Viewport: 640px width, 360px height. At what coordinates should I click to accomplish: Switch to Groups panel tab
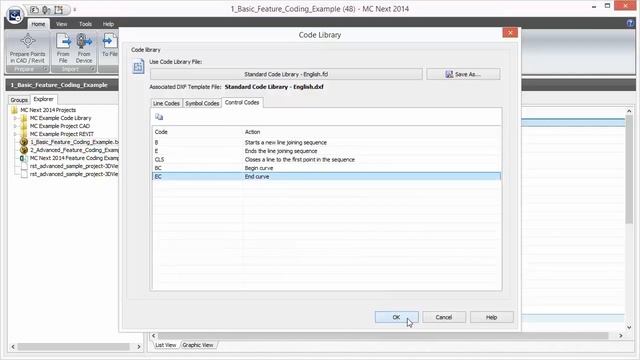tap(19, 100)
